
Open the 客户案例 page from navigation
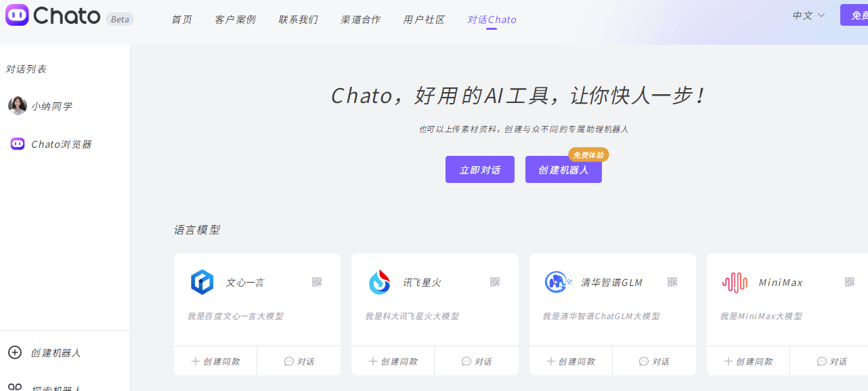coord(235,19)
